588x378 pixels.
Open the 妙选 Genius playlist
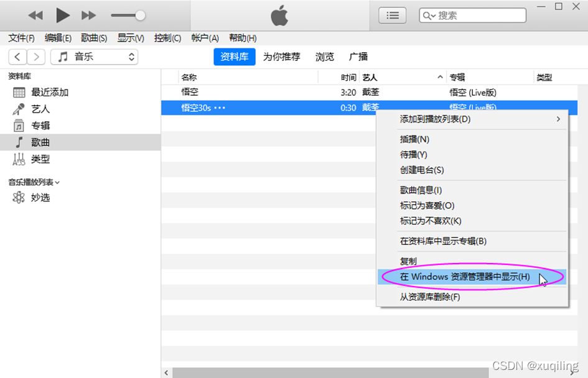[x=80, y=198]
